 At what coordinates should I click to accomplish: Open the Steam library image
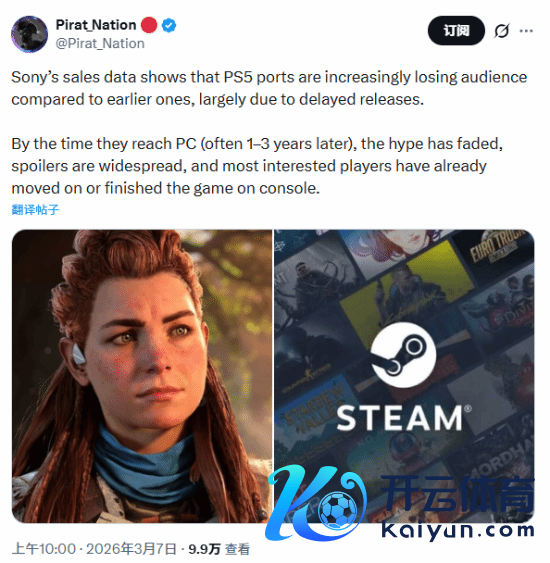coord(404,376)
